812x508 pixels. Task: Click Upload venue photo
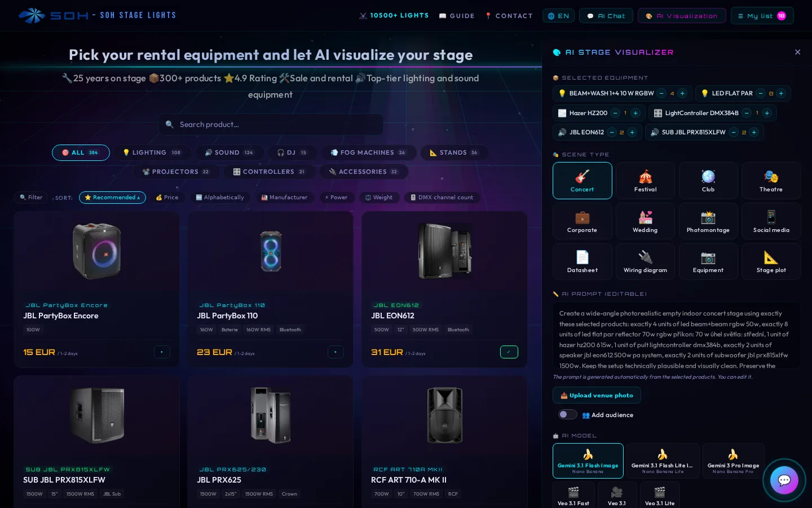[x=597, y=395]
